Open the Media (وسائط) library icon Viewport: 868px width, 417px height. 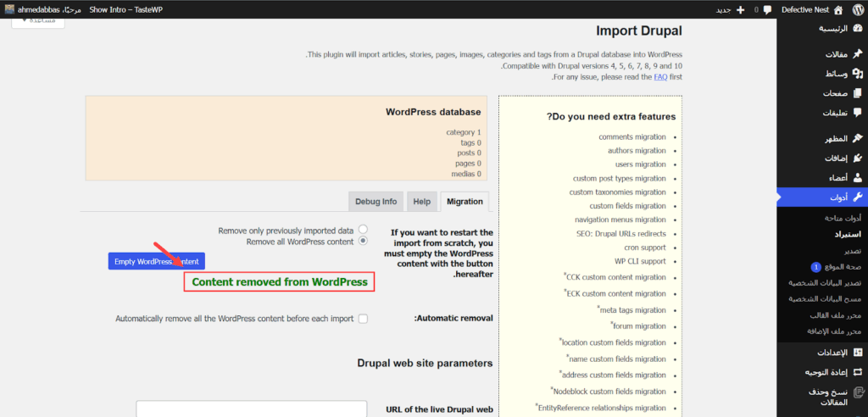coord(857,74)
